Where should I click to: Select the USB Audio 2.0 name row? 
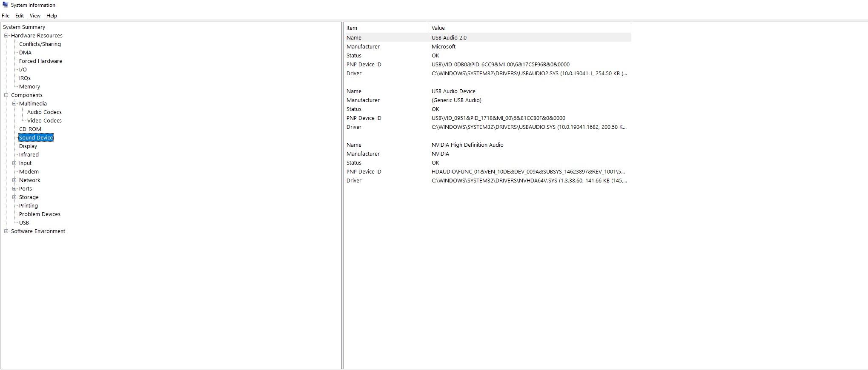pos(487,37)
